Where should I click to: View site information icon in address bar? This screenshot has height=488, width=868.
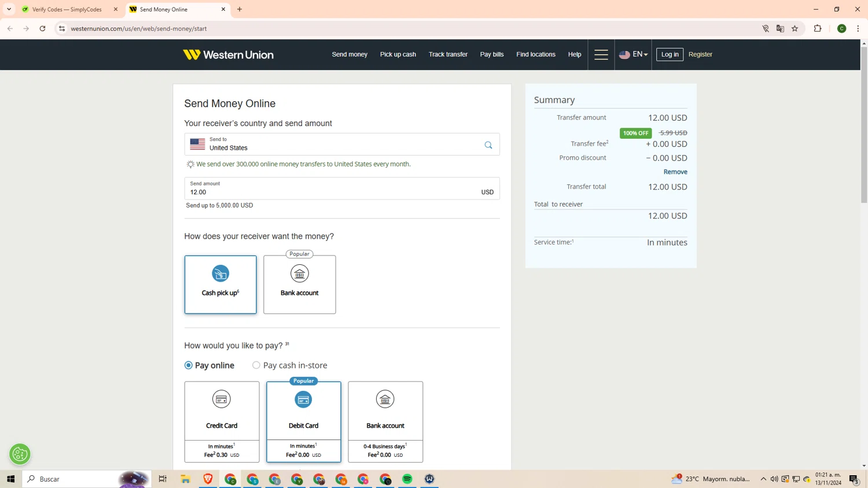pos(62,28)
